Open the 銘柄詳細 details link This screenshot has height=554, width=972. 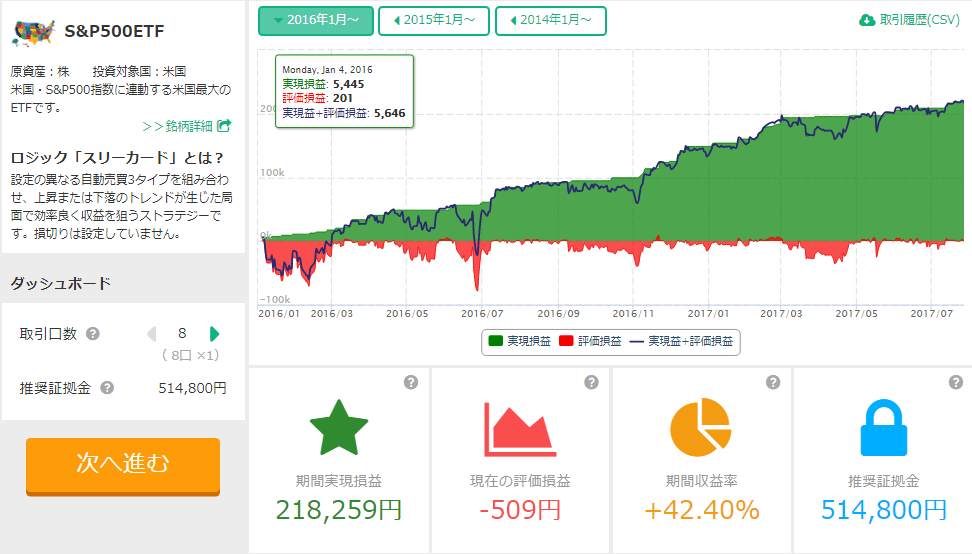(x=187, y=126)
